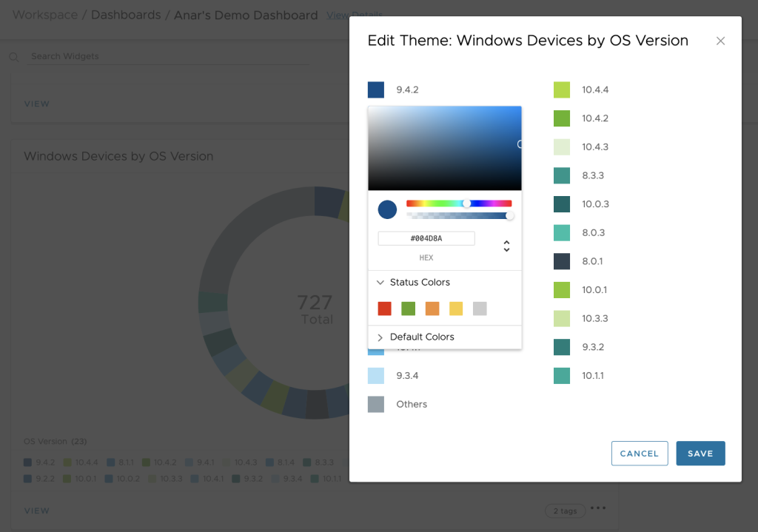
Task: Click the 9.4.2 legend entry in widget
Action: point(39,462)
